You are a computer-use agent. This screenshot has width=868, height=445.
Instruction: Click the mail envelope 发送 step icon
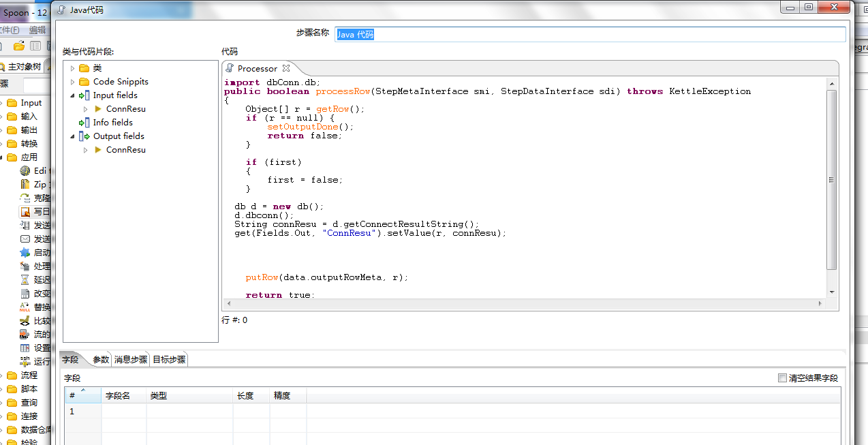pyautogui.click(x=25, y=239)
